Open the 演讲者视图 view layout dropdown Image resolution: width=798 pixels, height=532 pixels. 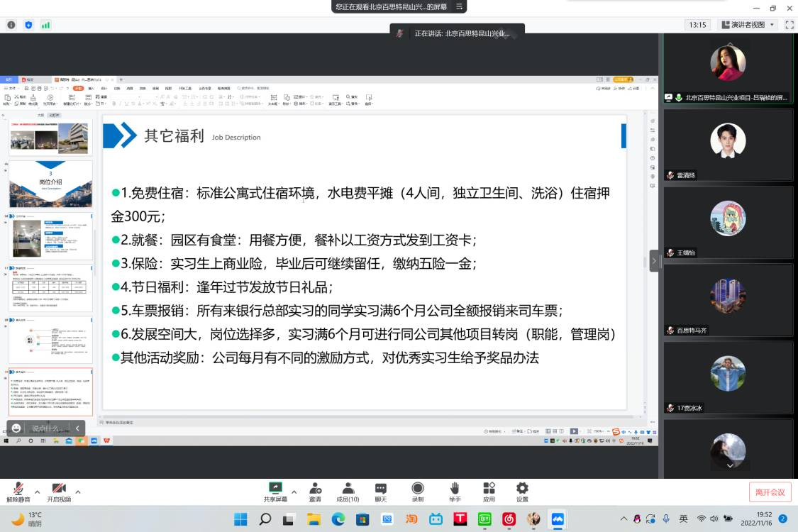tap(748, 25)
